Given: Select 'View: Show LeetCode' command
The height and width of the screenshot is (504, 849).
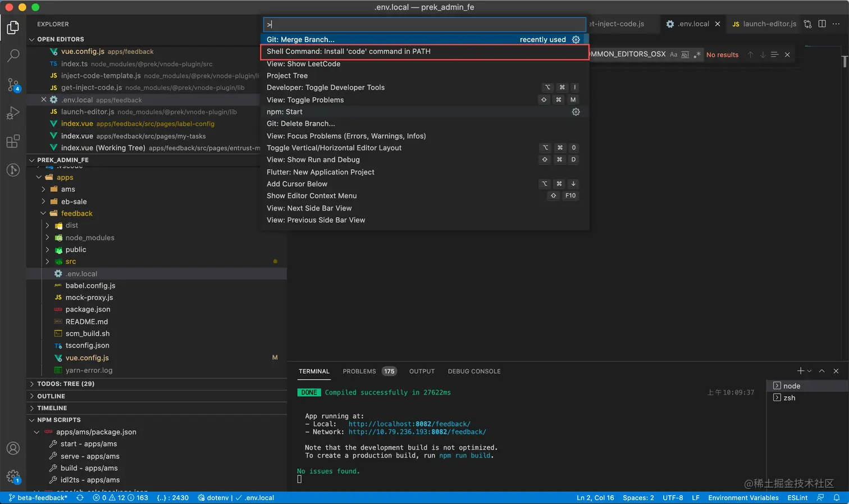Looking at the screenshot, I should (x=424, y=64).
